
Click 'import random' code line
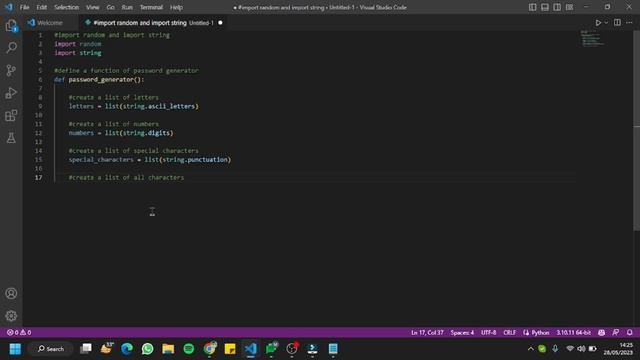coord(78,44)
